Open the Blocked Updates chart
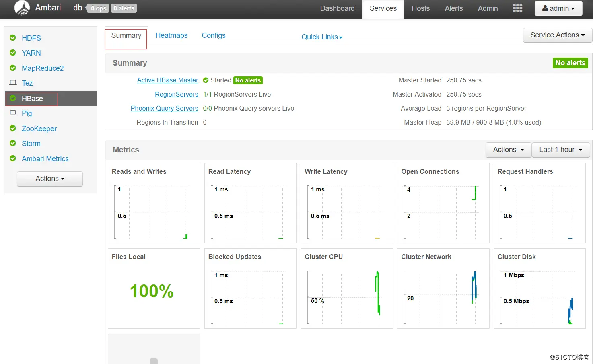The width and height of the screenshot is (593, 364). pos(250,288)
